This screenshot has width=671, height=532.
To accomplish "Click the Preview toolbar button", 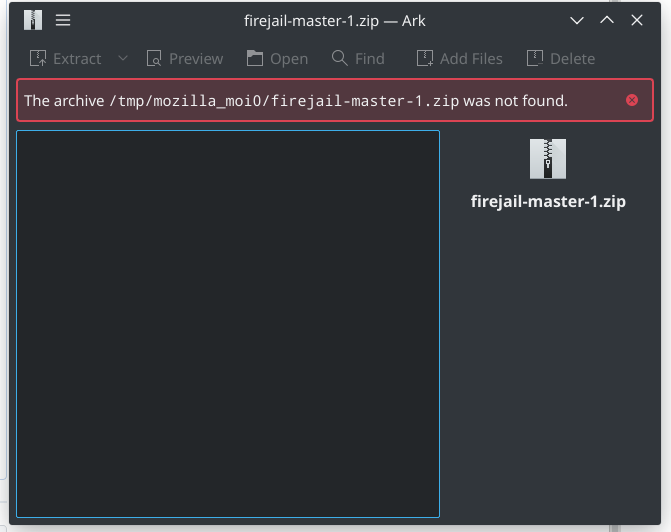I will click(x=185, y=59).
